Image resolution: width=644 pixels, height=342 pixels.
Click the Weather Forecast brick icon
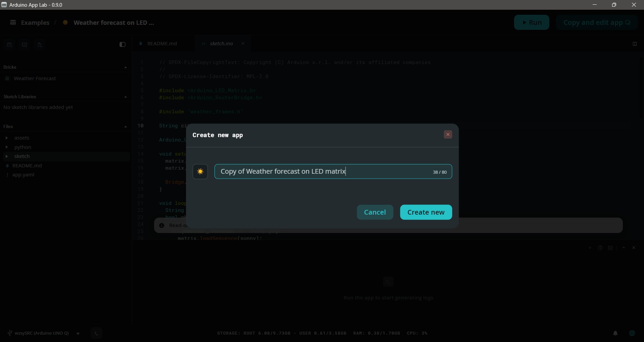point(7,78)
